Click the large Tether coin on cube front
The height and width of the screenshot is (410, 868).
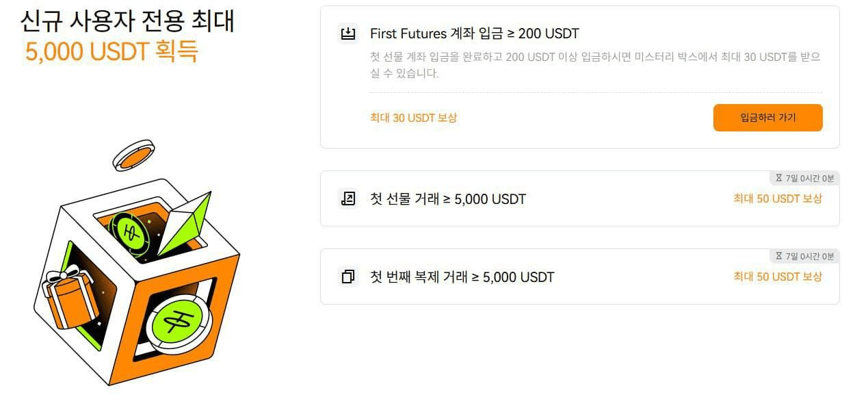pos(179,319)
